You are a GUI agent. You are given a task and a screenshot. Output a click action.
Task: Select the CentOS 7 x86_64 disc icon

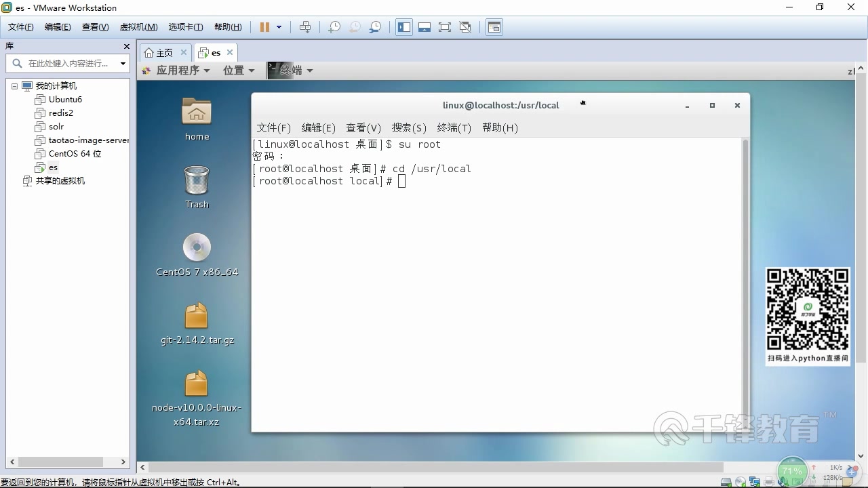(197, 255)
